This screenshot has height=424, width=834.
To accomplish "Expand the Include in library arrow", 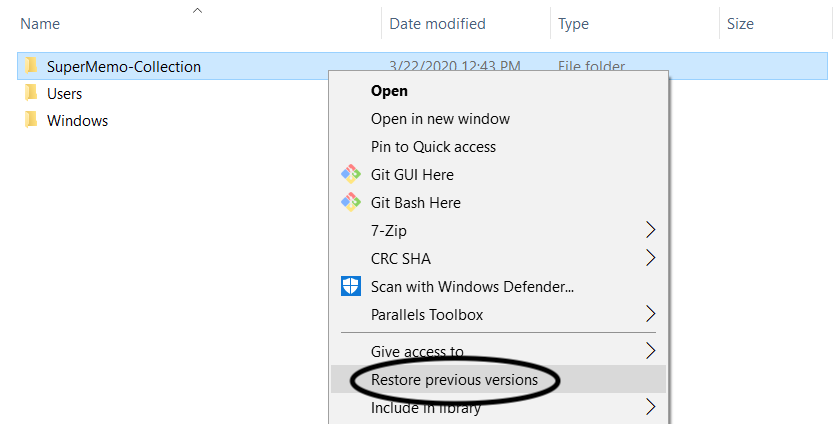I will coord(650,407).
